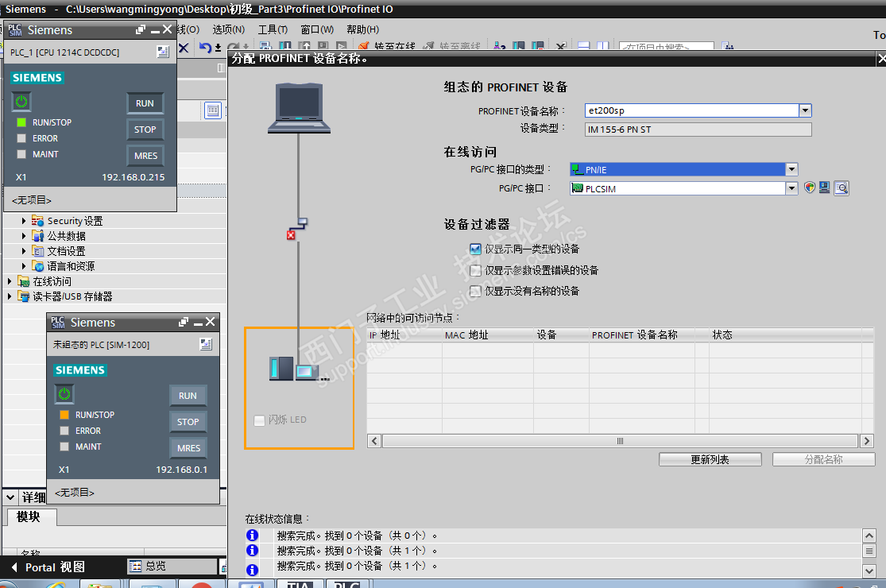The image size is (886, 588).
Task: Enable 仅显示没有名称的设备 checkbox
Action: click(x=476, y=291)
